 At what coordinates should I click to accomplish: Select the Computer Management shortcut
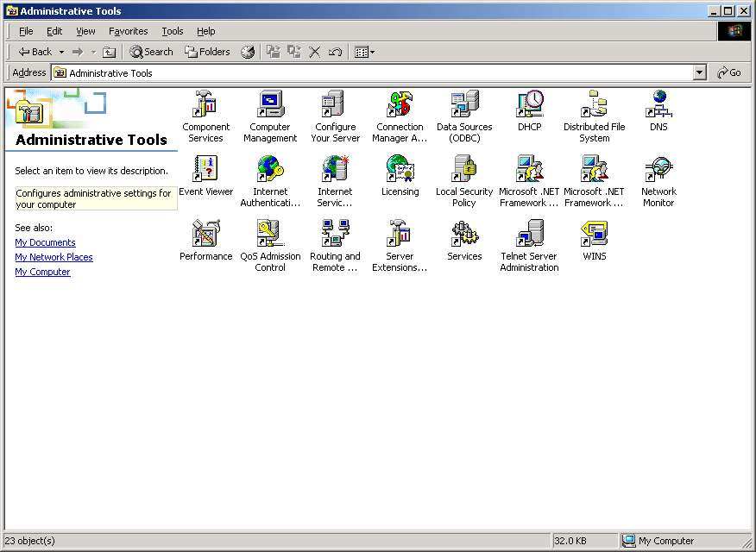point(270,104)
